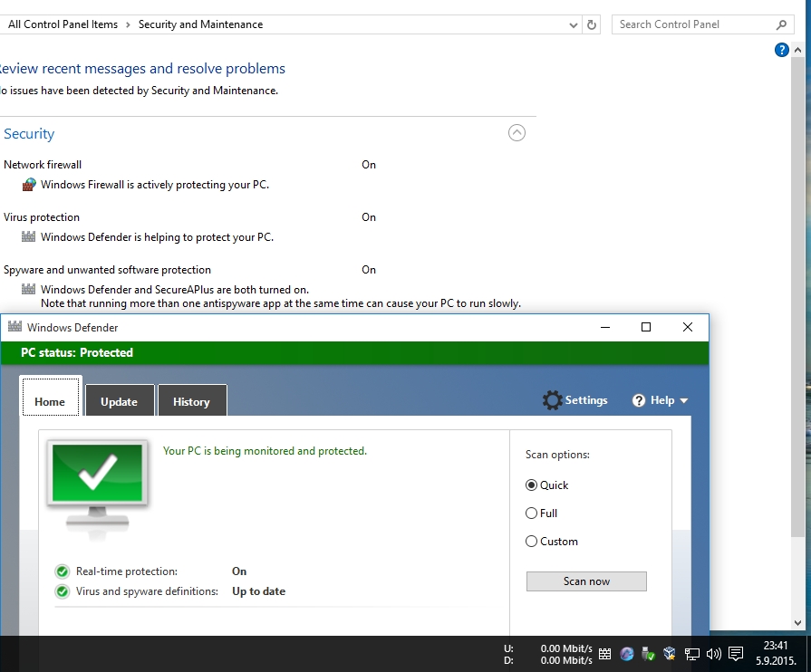Open the Control Panel help question mark
Screen dimensions: 811x672
point(781,50)
